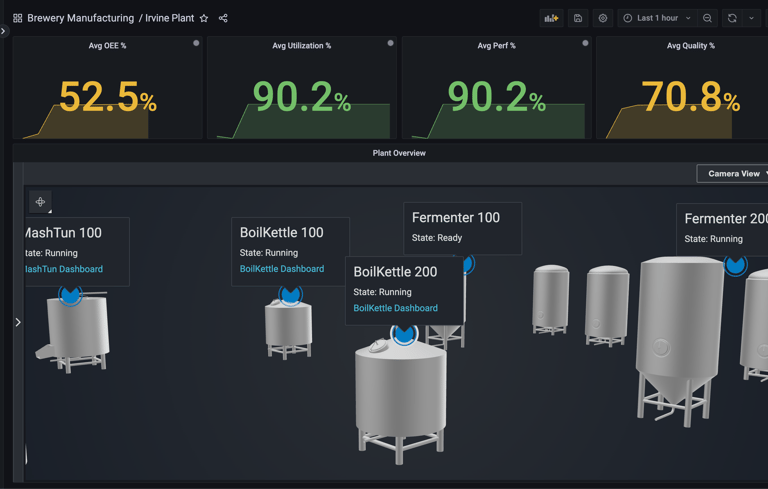Viewport: 768px width, 489px height.
Task: Refresh the dashboard
Action: tap(732, 18)
